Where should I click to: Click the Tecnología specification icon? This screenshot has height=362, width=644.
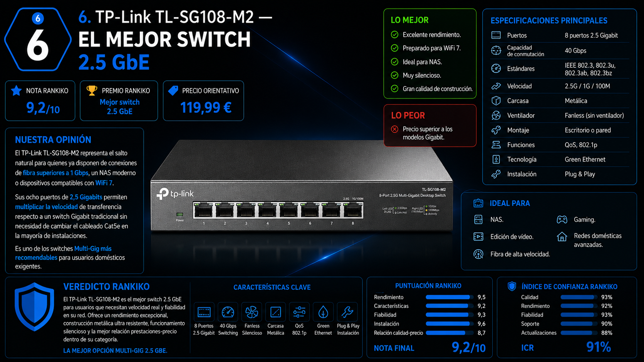496,159
